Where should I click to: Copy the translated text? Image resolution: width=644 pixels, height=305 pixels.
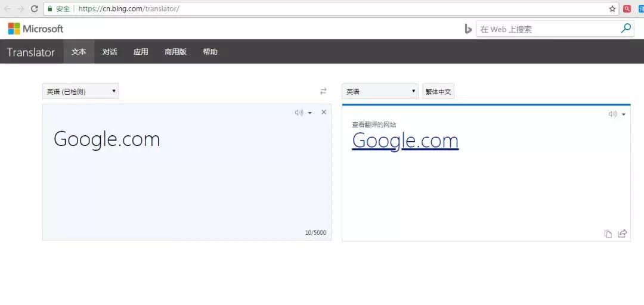608,234
